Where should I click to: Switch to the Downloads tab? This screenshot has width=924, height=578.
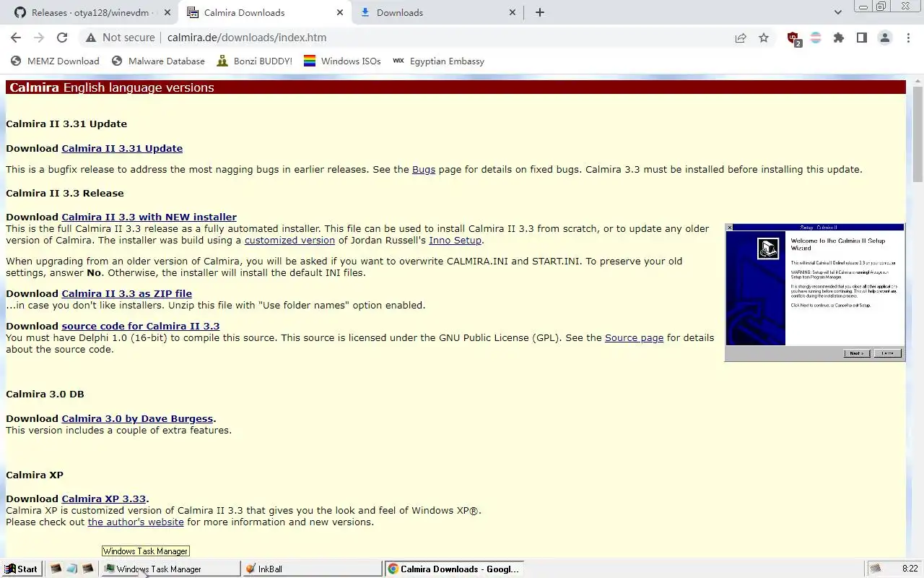(x=438, y=12)
